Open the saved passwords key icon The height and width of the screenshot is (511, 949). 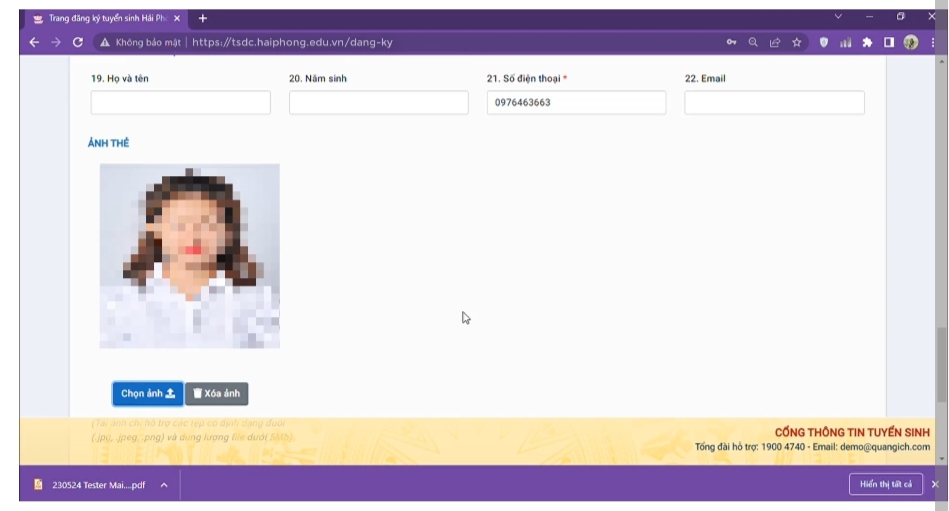coord(732,43)
